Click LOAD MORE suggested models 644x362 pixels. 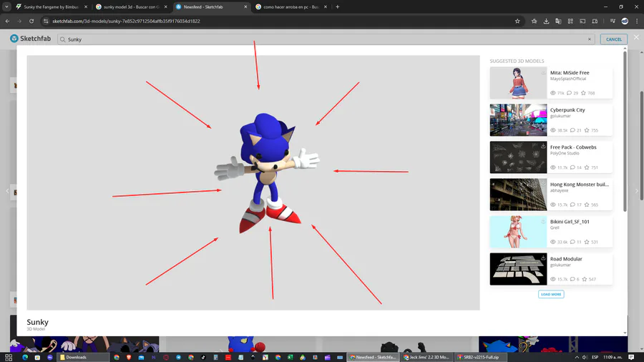(551, 294)
